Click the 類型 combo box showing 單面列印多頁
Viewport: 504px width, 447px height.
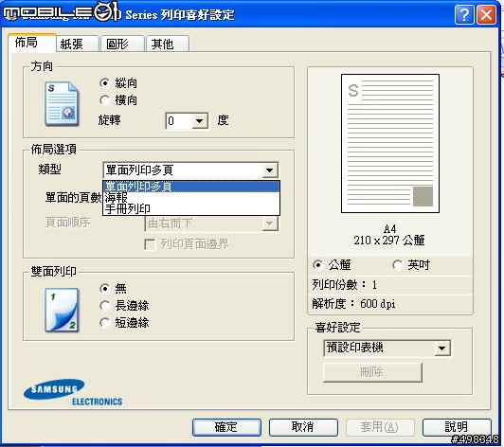(190, 170)
